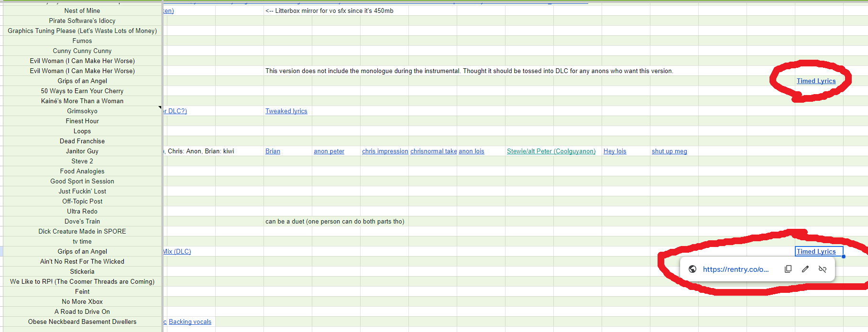Select the Dove's Train cell
This screenshot has width=868, height=332.
[x=82, y=221]
